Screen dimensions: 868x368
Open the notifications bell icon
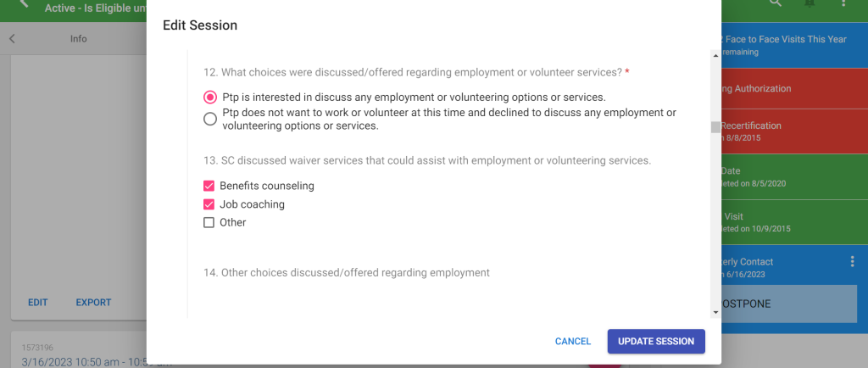810,3
